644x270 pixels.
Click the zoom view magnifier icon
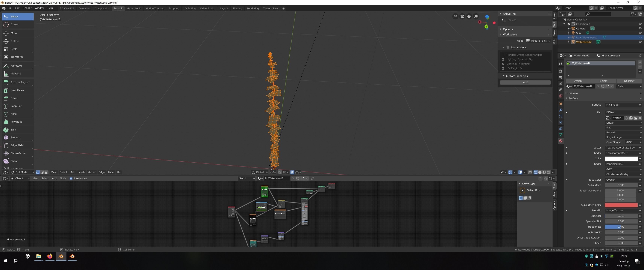click(x=476, y=16)
